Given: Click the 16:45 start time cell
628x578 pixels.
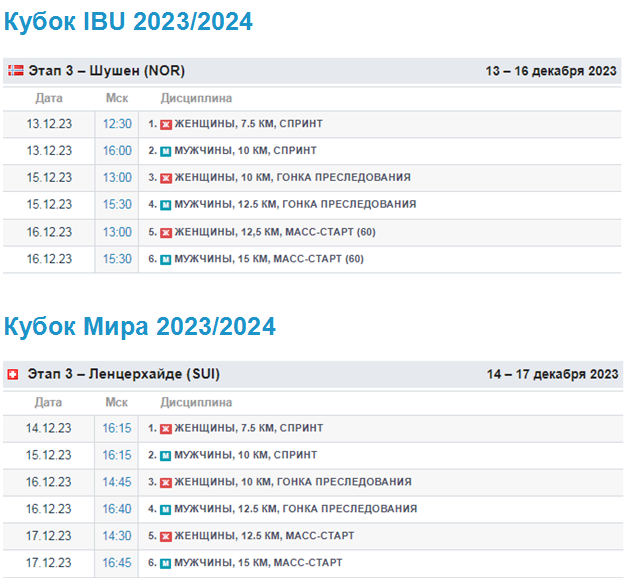Looking at the screenshot, I should pyautogui.click(x=117, y=563).
